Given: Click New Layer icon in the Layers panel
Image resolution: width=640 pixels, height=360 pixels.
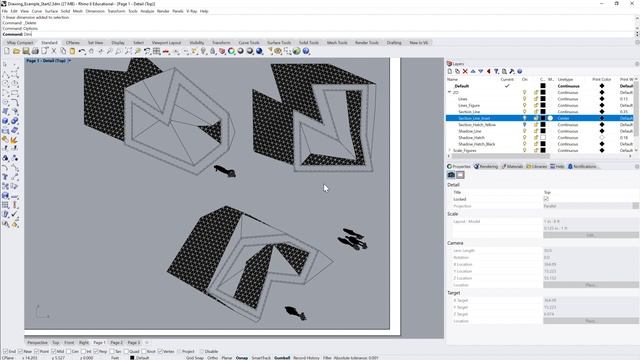Looking at the screenshot, I should (x=450, y=71).
